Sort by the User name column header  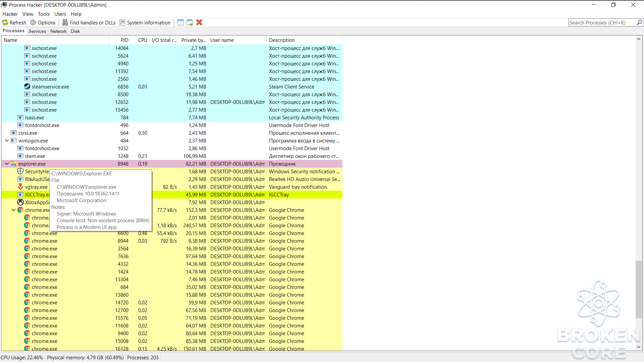237,40
